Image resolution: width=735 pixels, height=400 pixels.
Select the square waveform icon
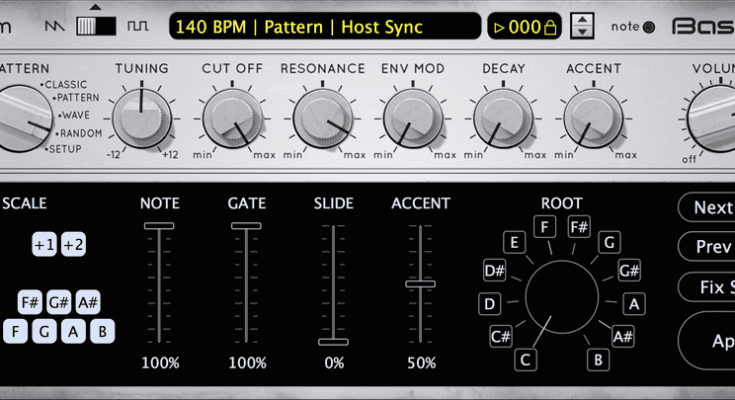[136, 24]
